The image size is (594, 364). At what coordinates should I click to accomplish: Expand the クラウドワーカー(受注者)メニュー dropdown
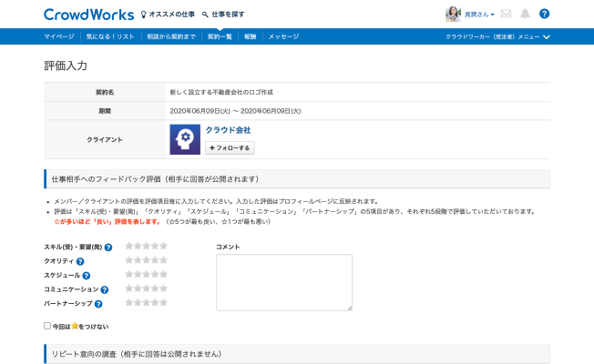click(x=497, y=36)
